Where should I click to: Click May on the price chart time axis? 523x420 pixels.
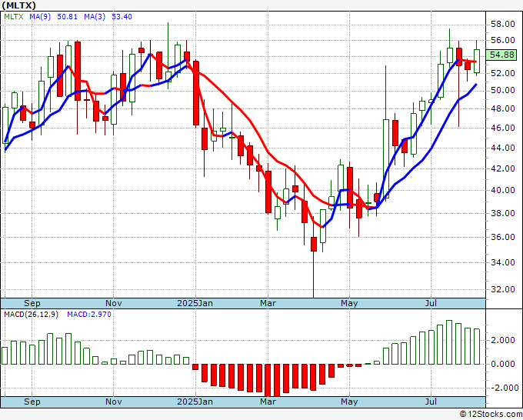pyautogui.click(x=349, y=303)
